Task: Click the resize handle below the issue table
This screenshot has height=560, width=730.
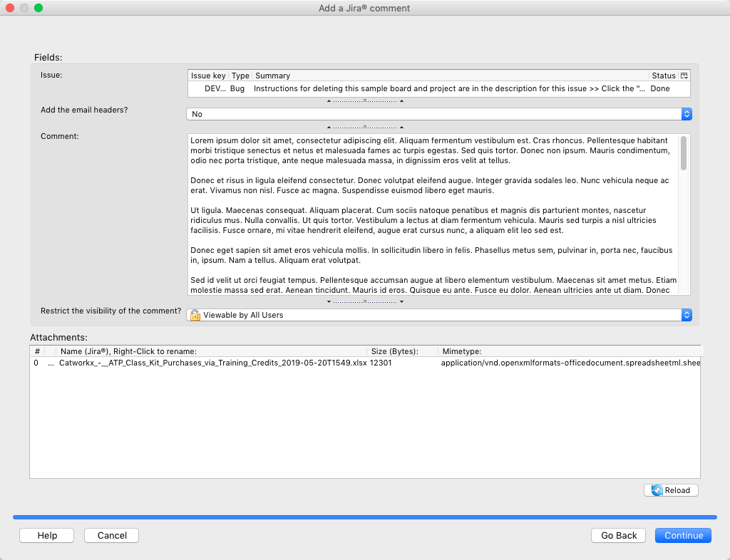Action: pos(365,101)
